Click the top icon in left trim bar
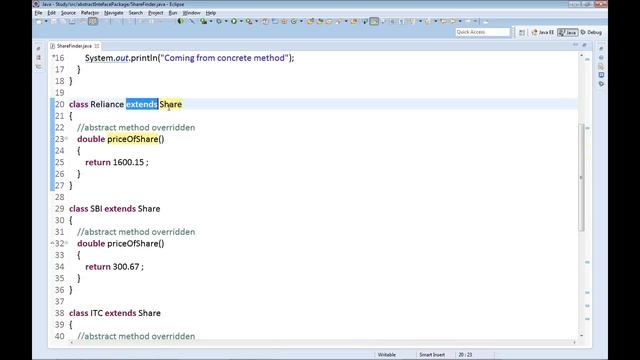Image resolution: width=640 pixels, height=360 pixels. (38, 49)
